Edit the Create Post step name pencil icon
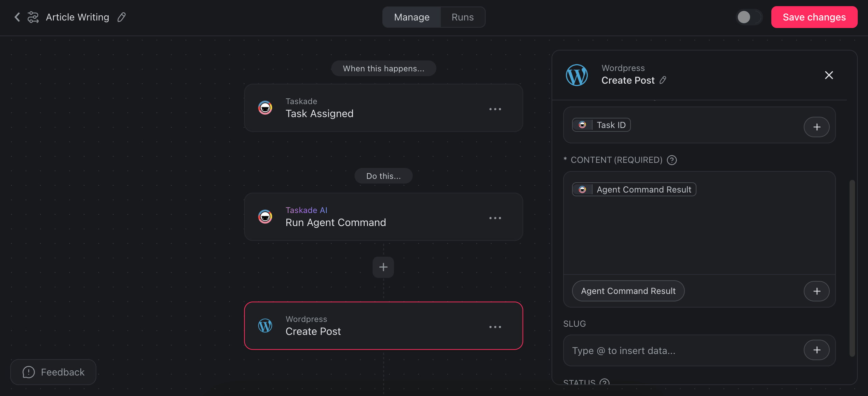This screenshot has width=868, height=396. (663, 80)
